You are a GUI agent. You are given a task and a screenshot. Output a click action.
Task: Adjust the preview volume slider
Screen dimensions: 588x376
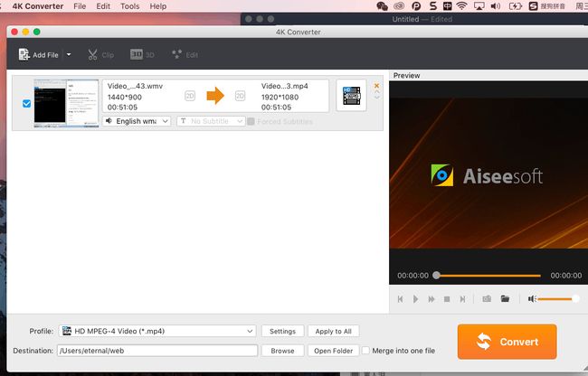coord(558,299)
